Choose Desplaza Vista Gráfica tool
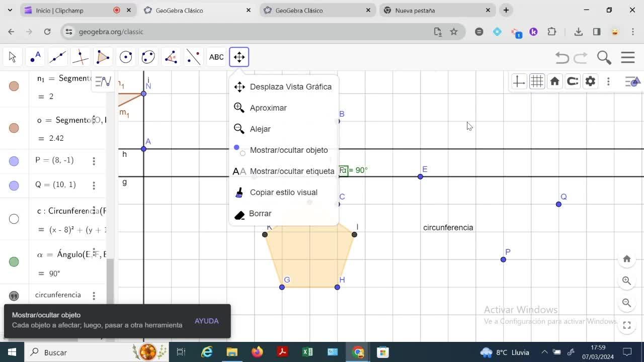644x362 pixels. coord(284,86)
